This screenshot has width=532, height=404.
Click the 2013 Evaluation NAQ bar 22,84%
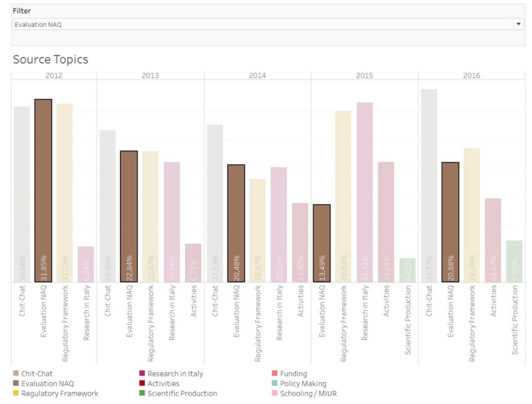pos(129,216)
